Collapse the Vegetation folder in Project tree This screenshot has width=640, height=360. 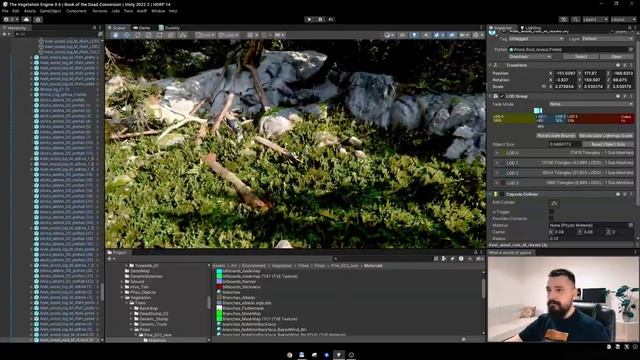point(122,298)
